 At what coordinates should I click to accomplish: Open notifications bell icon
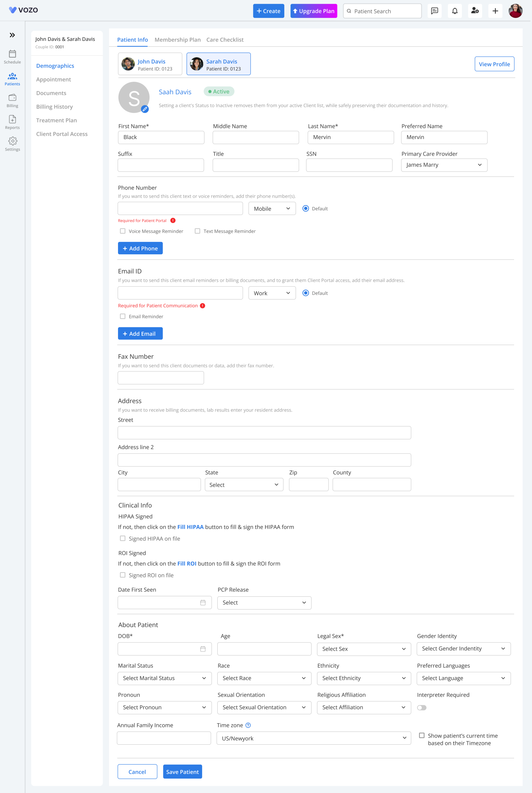(x=455, y=11)
